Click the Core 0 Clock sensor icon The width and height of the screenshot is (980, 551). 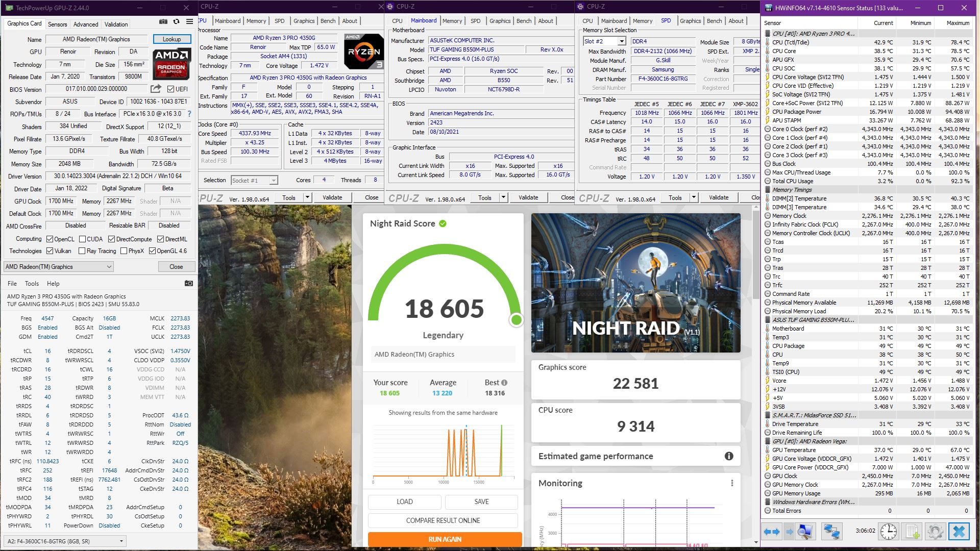click(767, 129)
